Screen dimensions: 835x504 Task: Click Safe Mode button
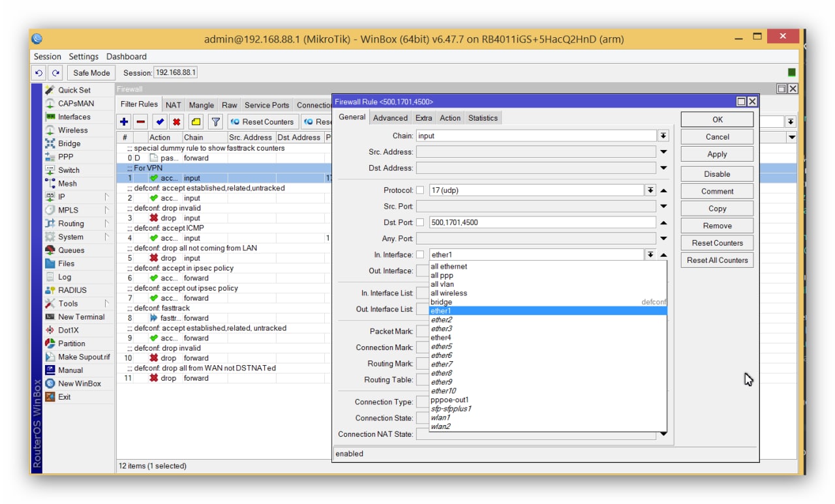[91, 73]
